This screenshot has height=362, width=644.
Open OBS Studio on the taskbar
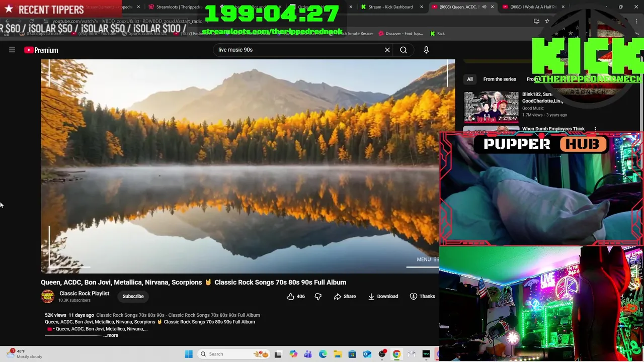click(x=382, y=354)
